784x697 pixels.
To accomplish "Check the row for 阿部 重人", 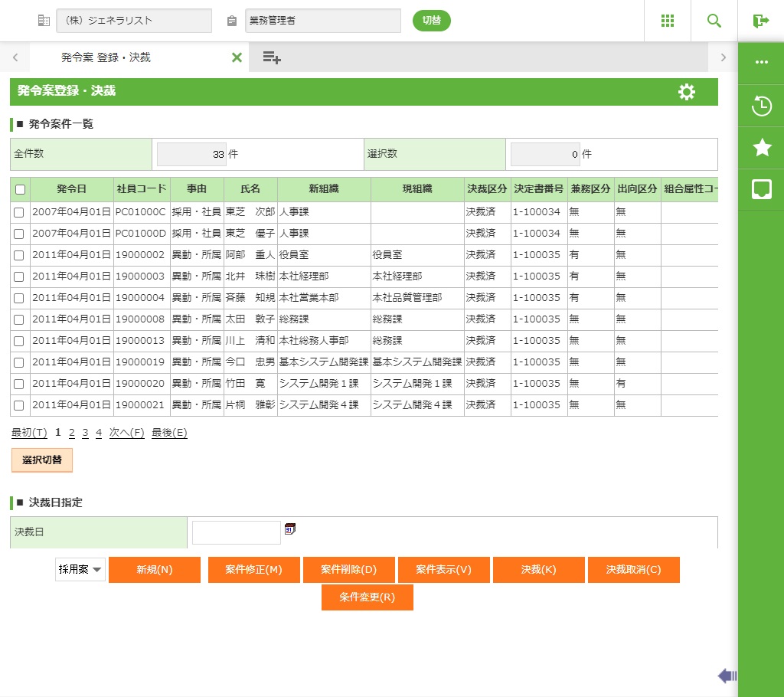I will [19, 255].
